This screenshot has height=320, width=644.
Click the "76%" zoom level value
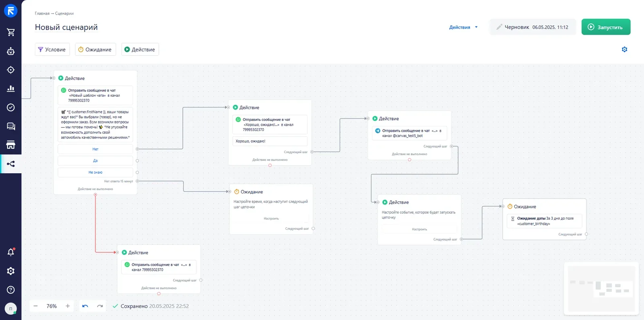coord(52,306)
